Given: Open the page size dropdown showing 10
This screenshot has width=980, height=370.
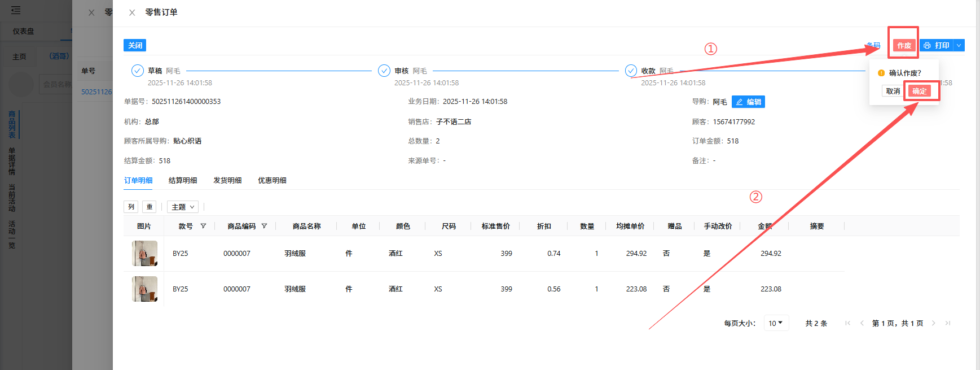Looking at the screenshot, I should (x=776, y=323).
